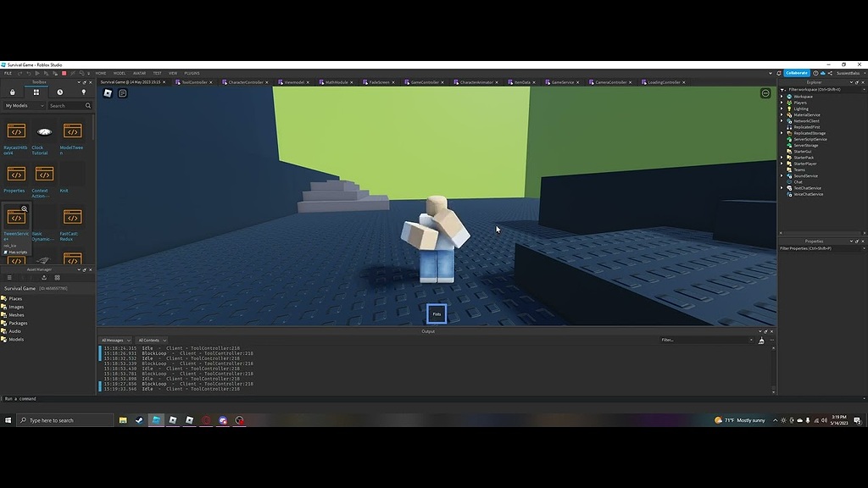
Task: Open the RaycastHitboxV4 toolbox model
Action: click(x=16, y=132)
